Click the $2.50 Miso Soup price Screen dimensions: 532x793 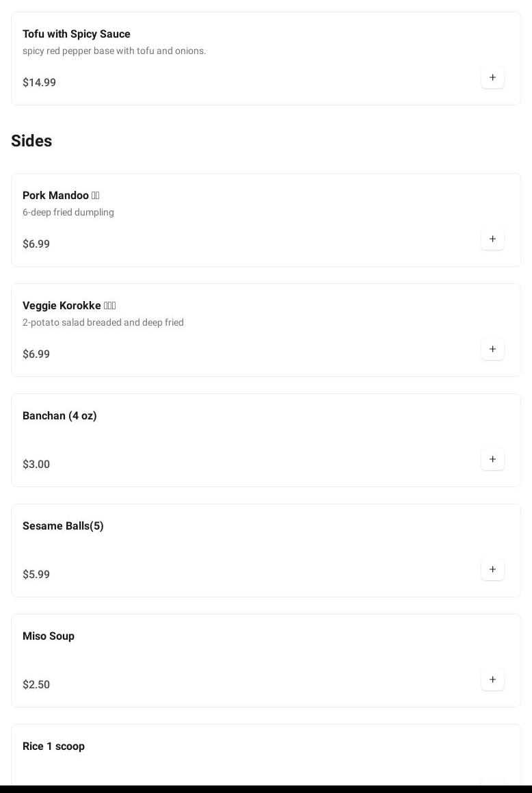(x=36, y=684)
